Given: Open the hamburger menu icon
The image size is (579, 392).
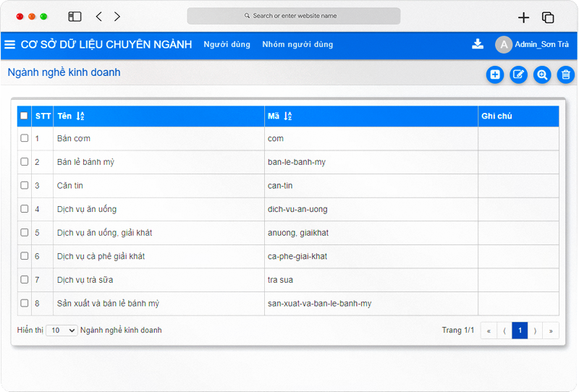Looking at the screenshot, I should click(10, 45).
